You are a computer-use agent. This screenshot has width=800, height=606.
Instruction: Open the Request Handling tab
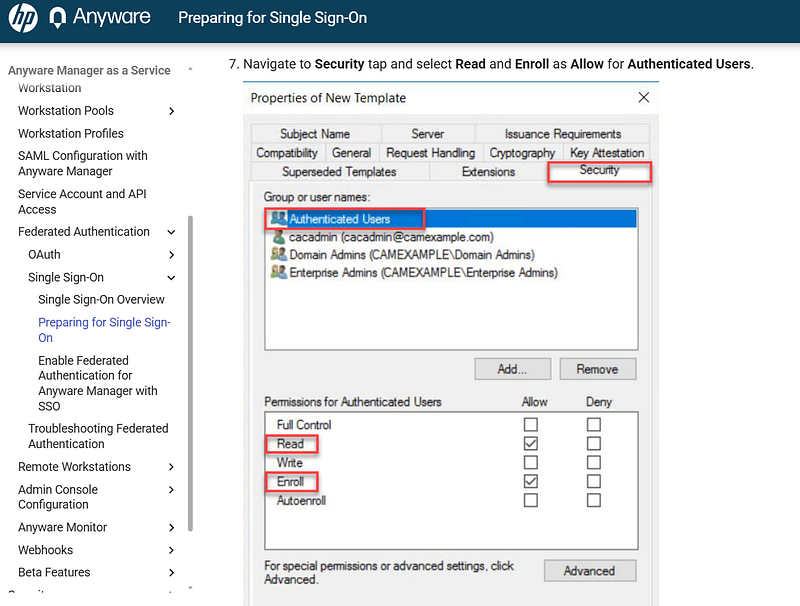(x=430, y=153)
